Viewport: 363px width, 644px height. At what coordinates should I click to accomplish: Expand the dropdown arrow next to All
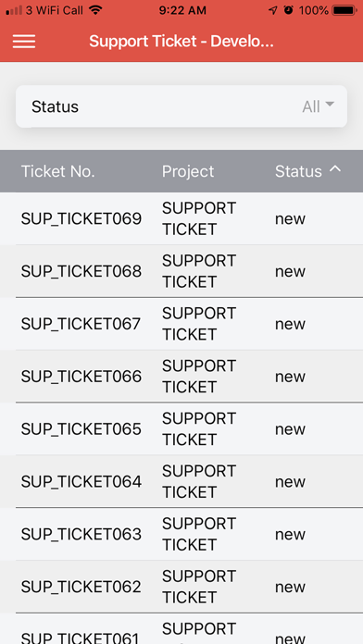click(330, 105)
